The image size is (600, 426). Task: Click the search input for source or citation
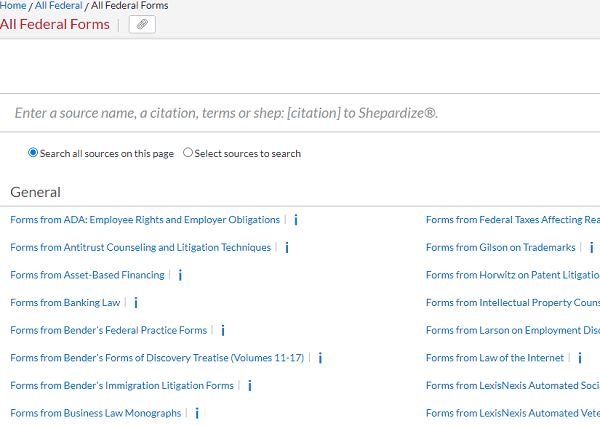pos(300,113)
